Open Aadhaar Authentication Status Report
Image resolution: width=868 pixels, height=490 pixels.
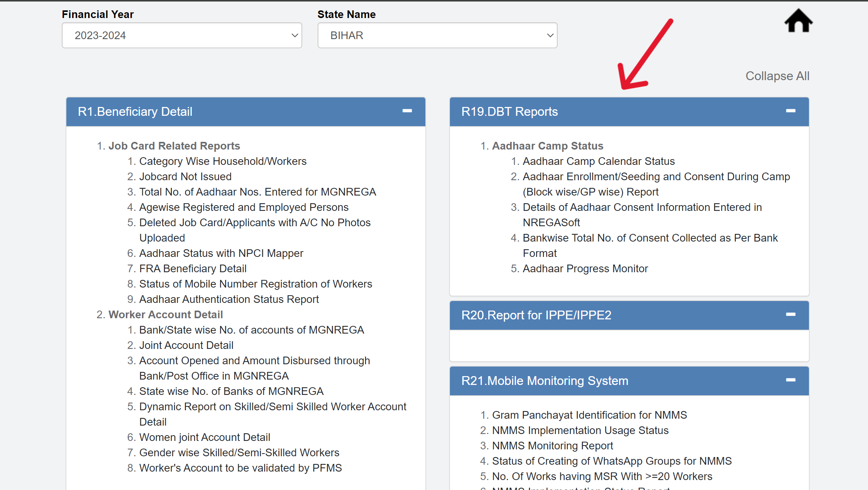click(229, 299)
